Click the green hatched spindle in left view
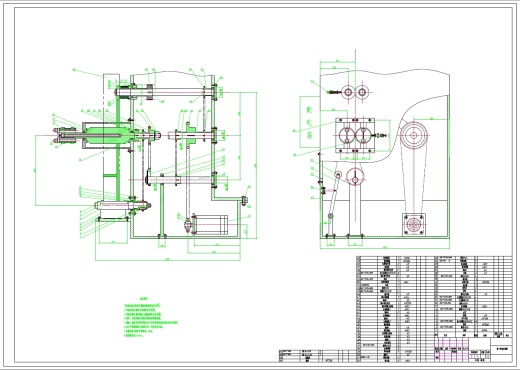 (x=107, y=135)
